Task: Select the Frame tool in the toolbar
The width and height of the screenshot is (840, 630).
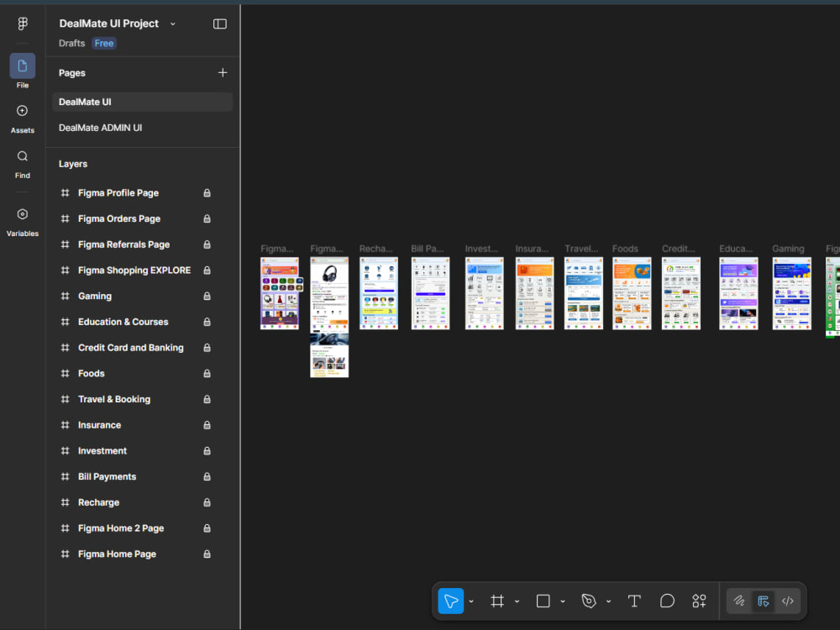Action: (x=497, y=601)
